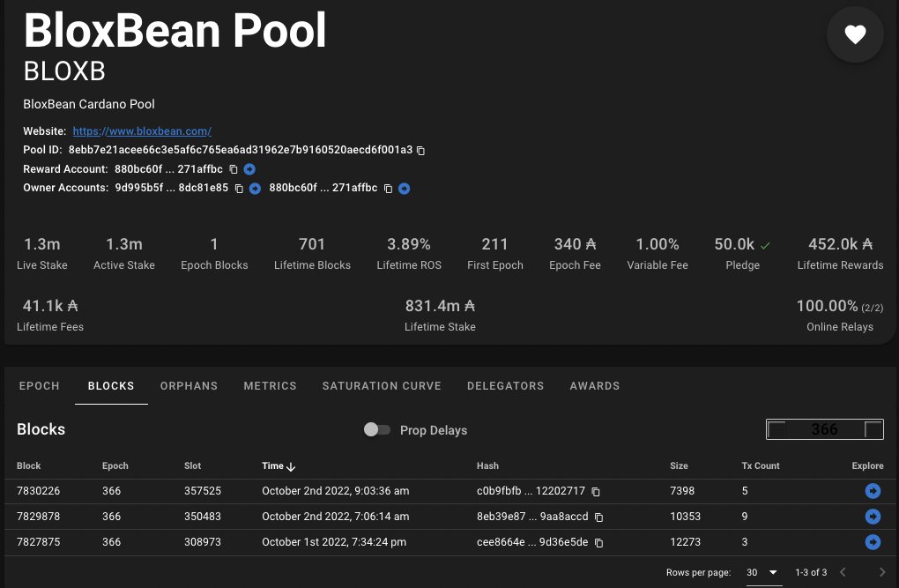Select the Blocks tab
The width and height of the screenshot is (899, 588).
point(111,386)
